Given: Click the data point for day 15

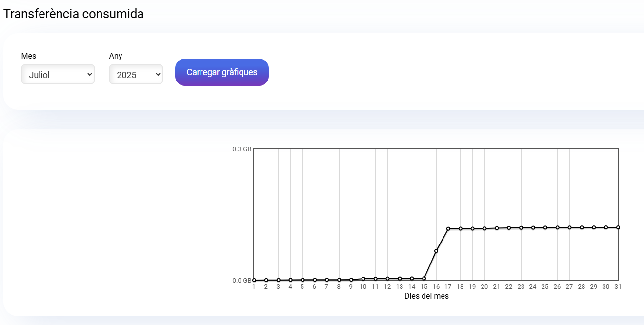Looking at the screenshot, I should (x=424, y=279).
